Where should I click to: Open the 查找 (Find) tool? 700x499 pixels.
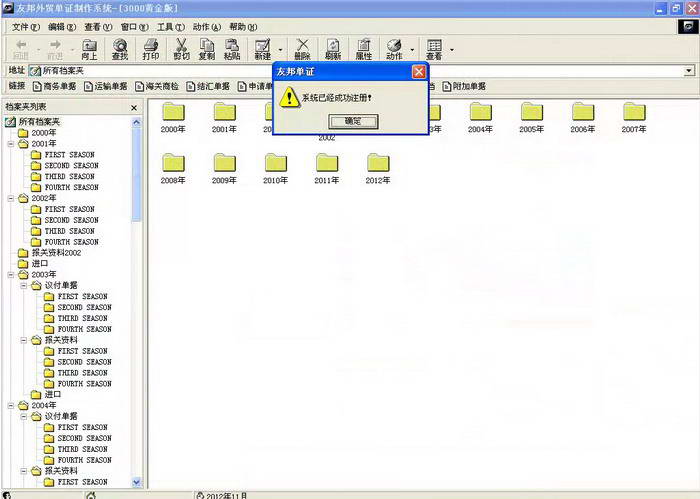coord(120,49)
